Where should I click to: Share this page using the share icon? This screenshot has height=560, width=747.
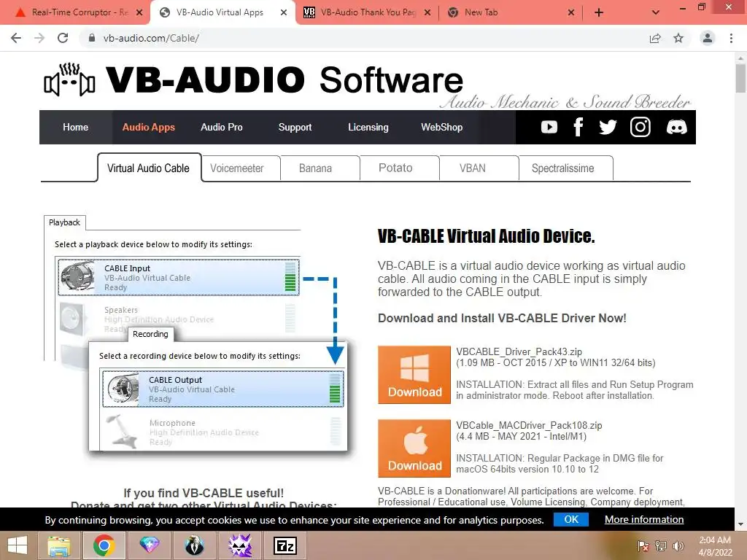pyautogui.click(x=655, y=38)
